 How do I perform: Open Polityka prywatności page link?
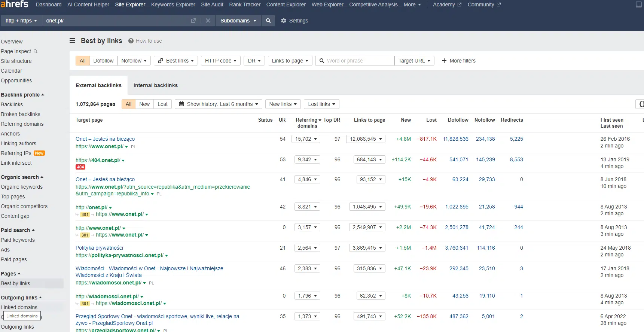(x=99, y=248)
